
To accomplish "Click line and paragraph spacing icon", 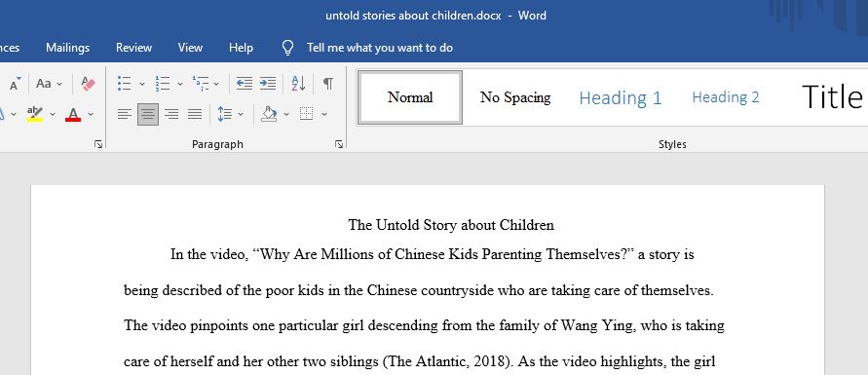I will coord(225,115).
